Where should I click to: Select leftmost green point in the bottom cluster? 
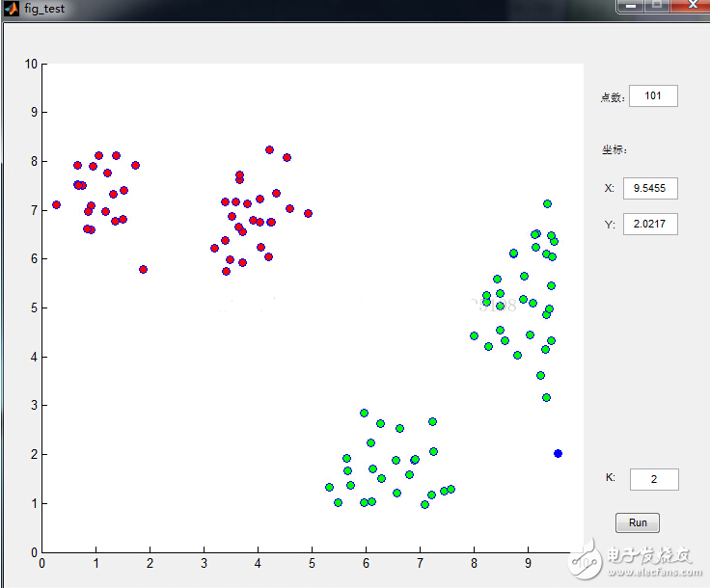[x=329, y=487]
